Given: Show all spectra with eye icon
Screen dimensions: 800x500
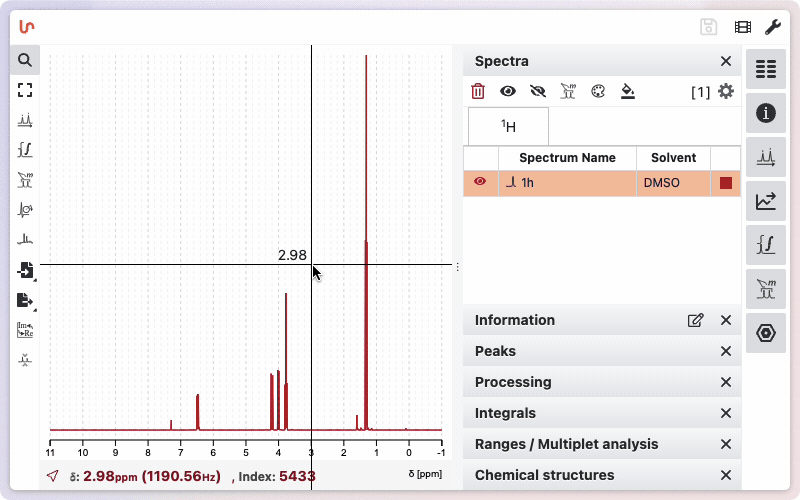Looking at the screenshot, I should pos(508,92).
